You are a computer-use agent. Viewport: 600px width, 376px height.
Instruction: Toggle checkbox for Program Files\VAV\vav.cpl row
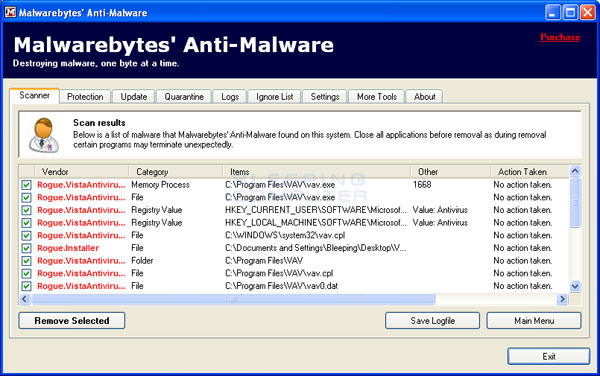tap(26, 273)
